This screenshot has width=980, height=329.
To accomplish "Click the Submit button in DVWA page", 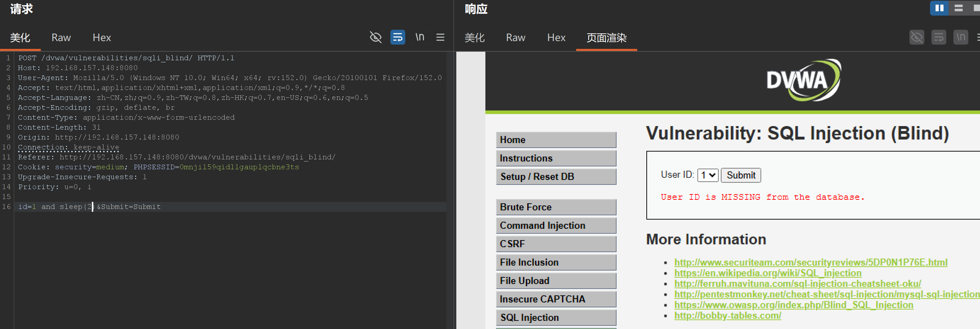I will coord(741,175).
